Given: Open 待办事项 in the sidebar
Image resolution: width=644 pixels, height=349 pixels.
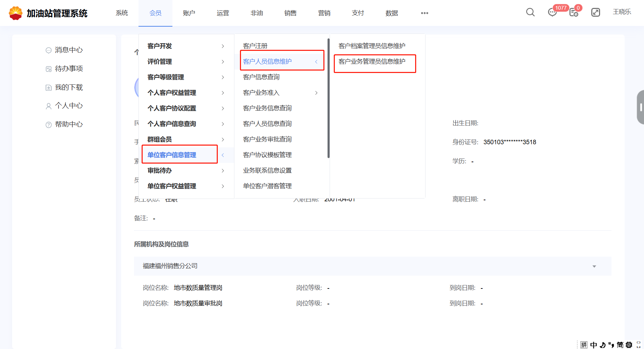Looking at the screenshot, I should coord(69,69).
